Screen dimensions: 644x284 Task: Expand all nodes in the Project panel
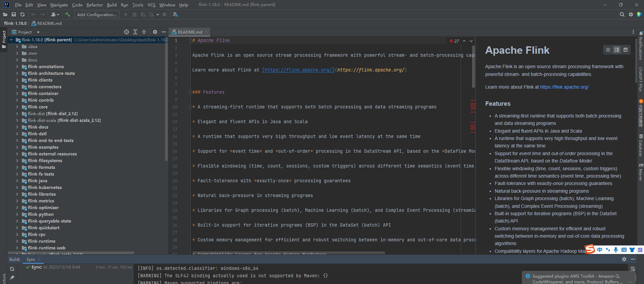point(135,32)
